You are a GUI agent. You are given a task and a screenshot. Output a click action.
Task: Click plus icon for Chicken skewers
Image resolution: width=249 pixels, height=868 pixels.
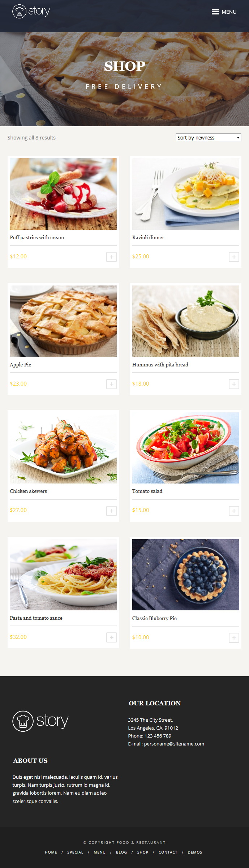(111, 511)
